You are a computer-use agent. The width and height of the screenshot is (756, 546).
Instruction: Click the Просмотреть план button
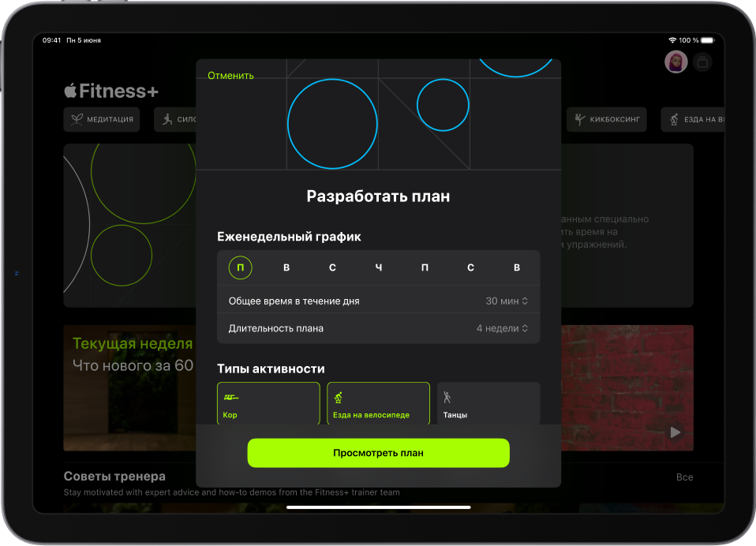pos(378,453)
